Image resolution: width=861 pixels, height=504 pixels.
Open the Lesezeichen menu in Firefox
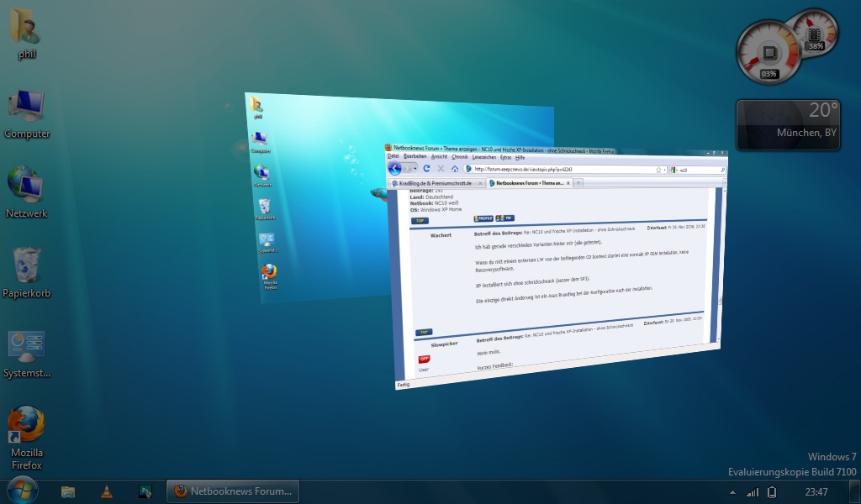[x=483, y=157]
